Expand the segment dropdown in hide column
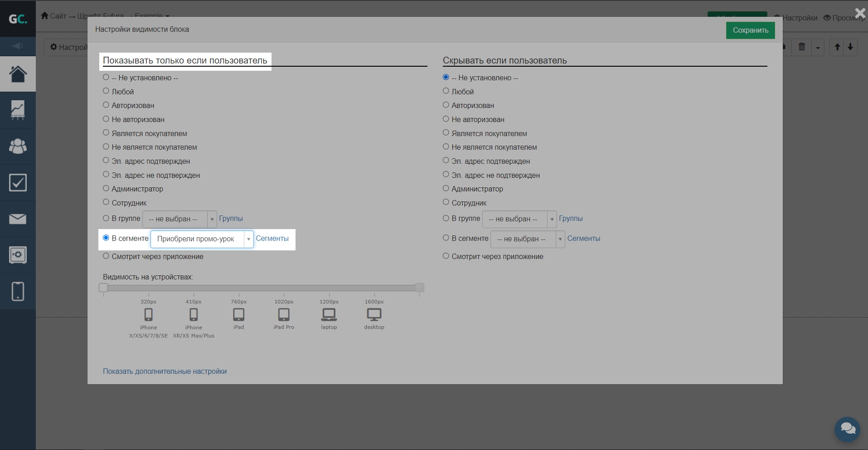The width and height of the screenshot is (868, 450). coord(527,239)
